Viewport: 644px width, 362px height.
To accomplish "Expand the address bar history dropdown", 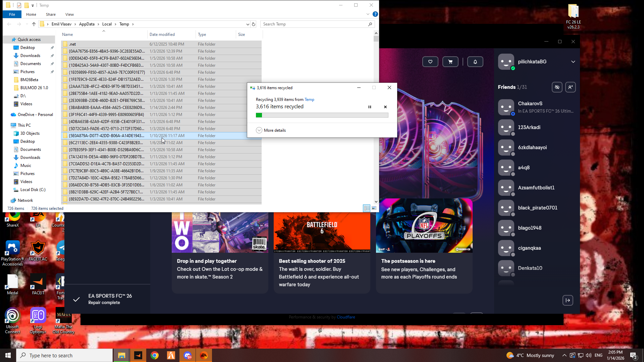I will (x=248, y=24).
